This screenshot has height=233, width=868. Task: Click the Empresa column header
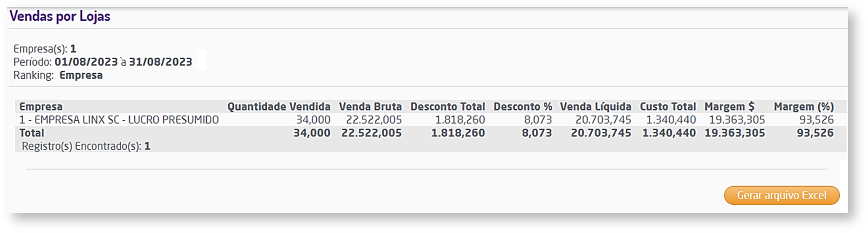click(41, 107)
